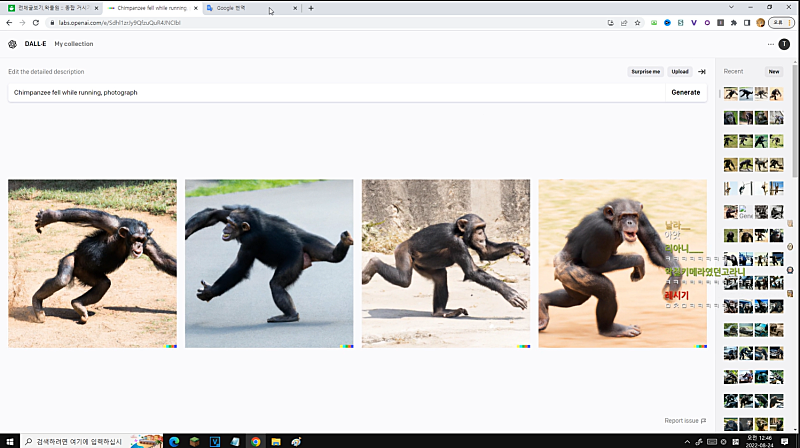Open the purple circle extension icon

coord(707,23)
